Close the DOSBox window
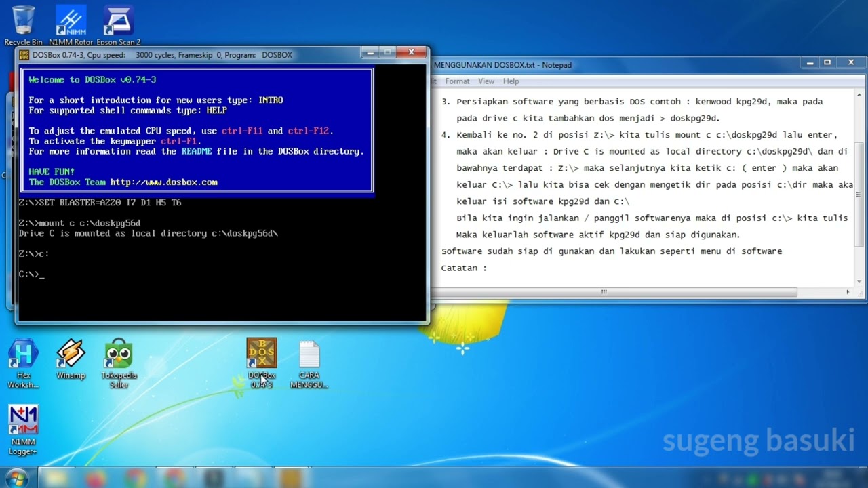 click(412, 52)
